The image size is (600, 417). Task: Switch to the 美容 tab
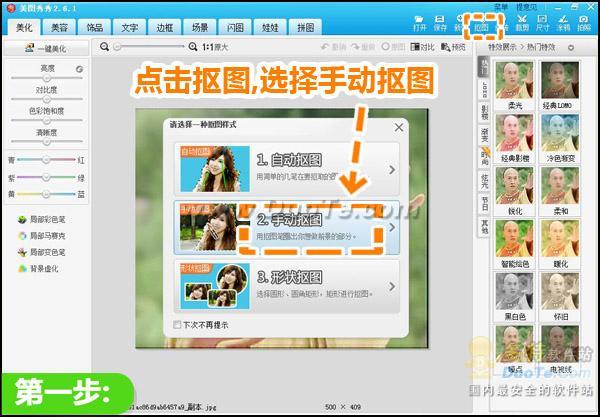point(60,27)
